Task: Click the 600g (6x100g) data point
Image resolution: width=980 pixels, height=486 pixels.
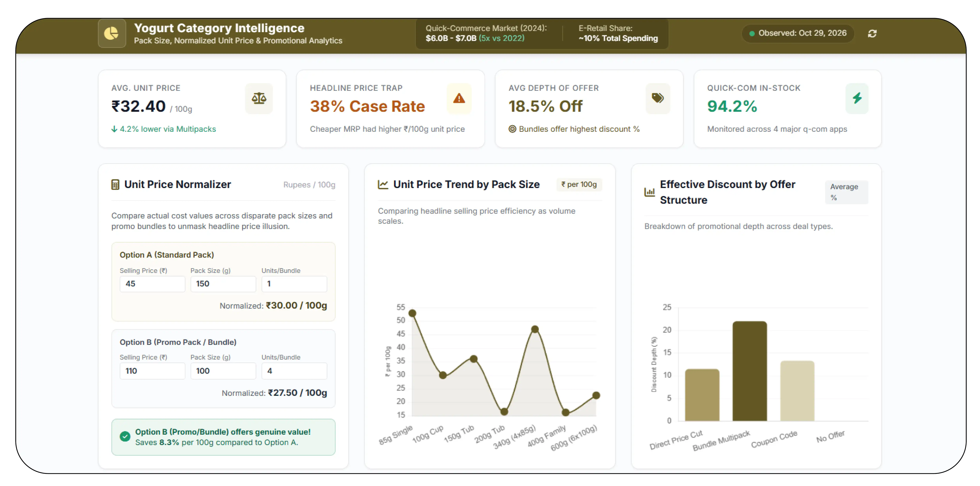Action: point(596,395)
